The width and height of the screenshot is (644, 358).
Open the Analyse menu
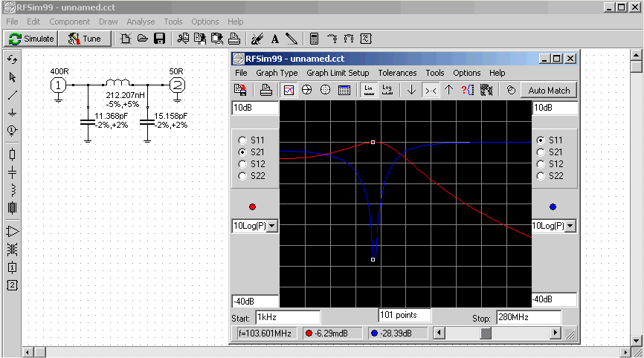click(x=141, y=22)
